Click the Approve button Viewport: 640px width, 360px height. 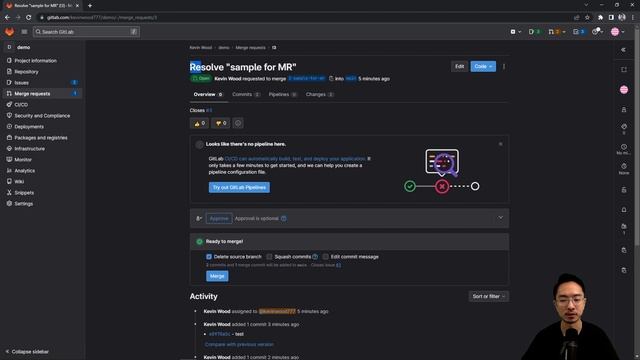coord(219,218)
